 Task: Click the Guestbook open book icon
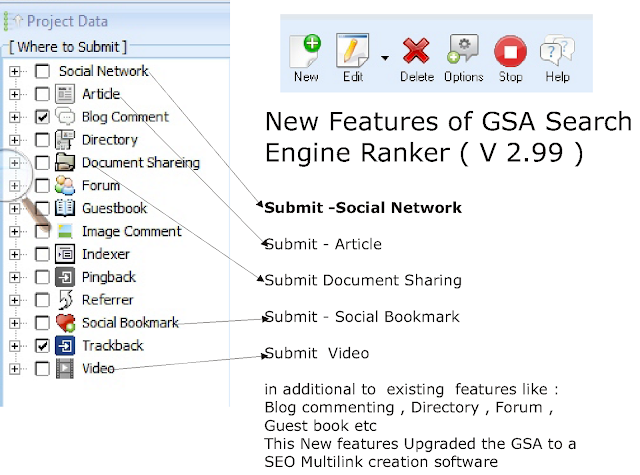click(x=65, y=208)
